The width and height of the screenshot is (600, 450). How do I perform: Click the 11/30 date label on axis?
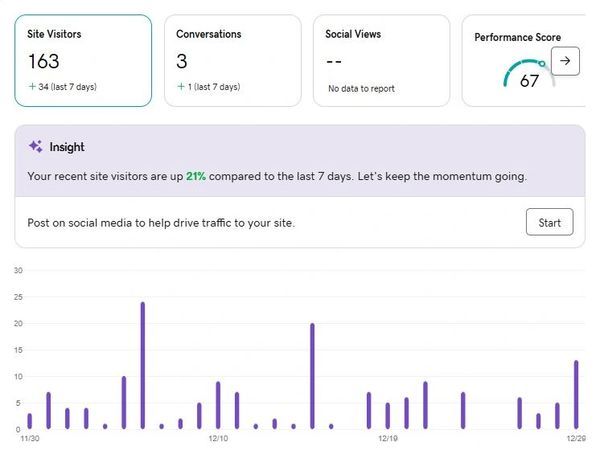29,438
